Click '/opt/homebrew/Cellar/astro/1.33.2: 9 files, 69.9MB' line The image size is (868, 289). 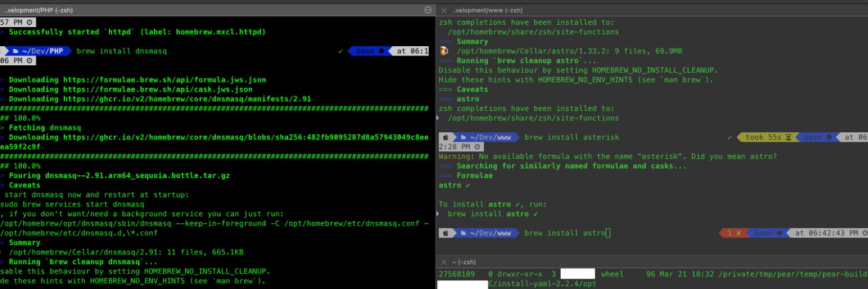(569, 51)
